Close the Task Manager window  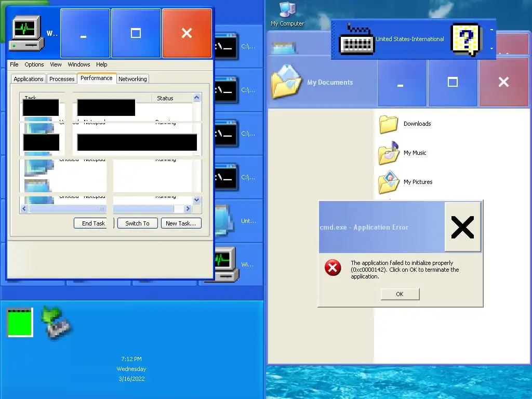pyautogui.click(x=187, y=33)
